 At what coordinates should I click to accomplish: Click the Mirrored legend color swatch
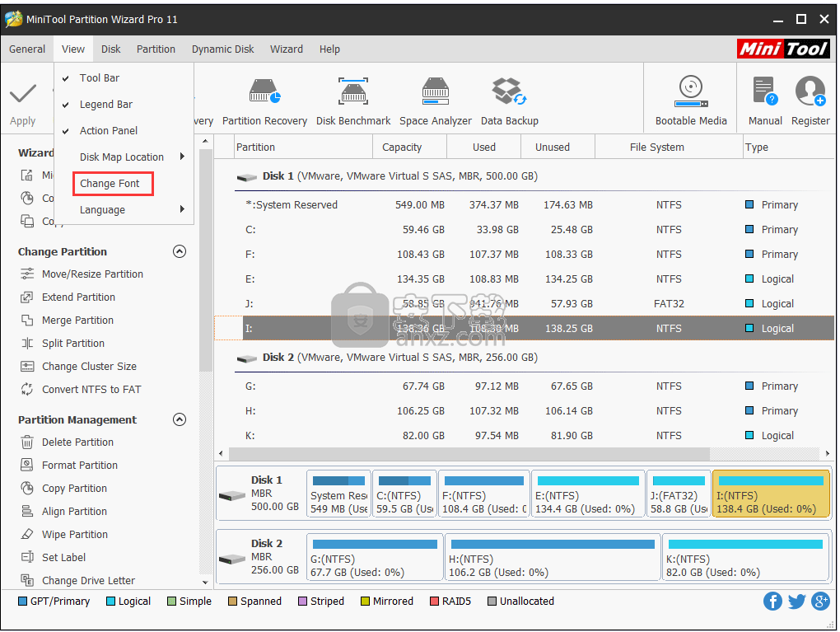(x=365, y=602)
